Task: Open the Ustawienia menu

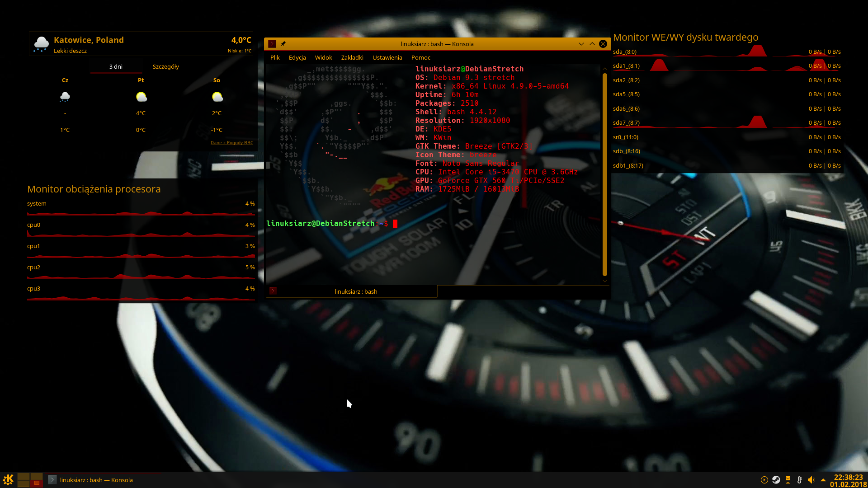Action: [x=387, y=57]
